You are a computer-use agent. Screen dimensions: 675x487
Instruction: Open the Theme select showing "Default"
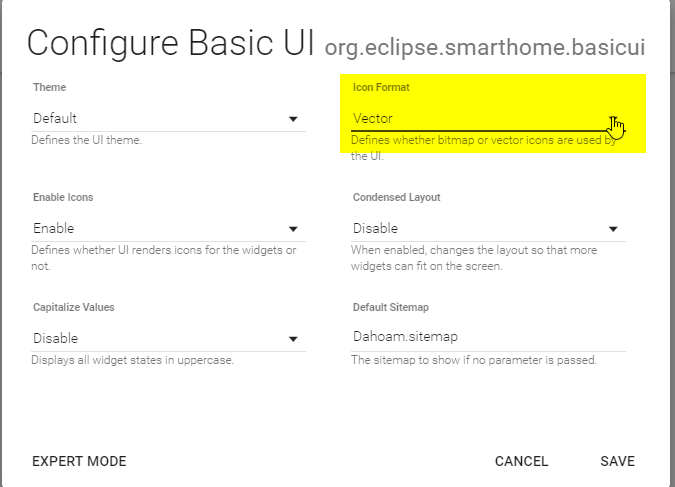160,119
